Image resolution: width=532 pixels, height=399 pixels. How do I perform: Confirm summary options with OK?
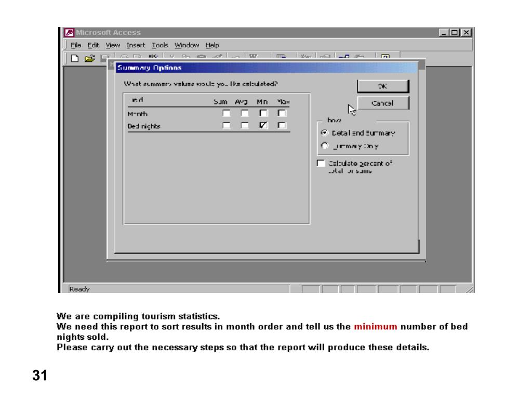click(383, 86)
